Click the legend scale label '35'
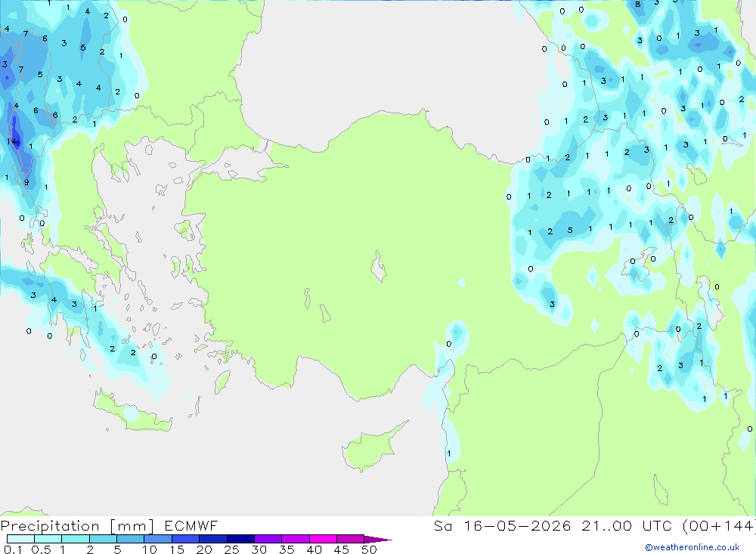Image resolution: width=756 pixels, height=554 pixels. point(287,549)
